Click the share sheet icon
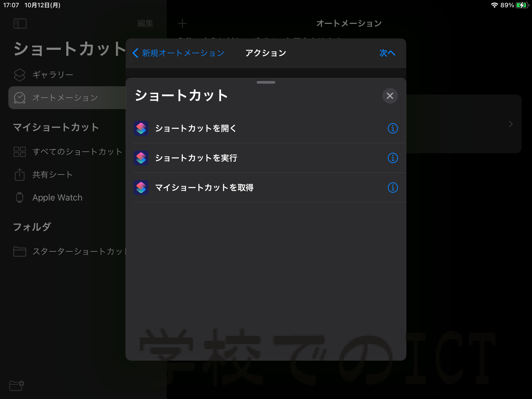 pos(20,175)
